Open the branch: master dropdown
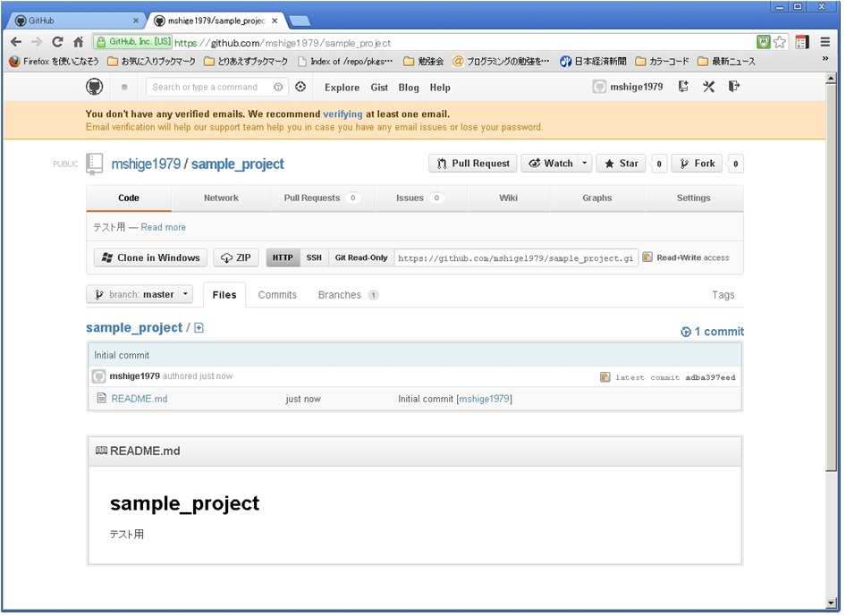The height and width of the screenshot is (616, 846). pos(140,294)
